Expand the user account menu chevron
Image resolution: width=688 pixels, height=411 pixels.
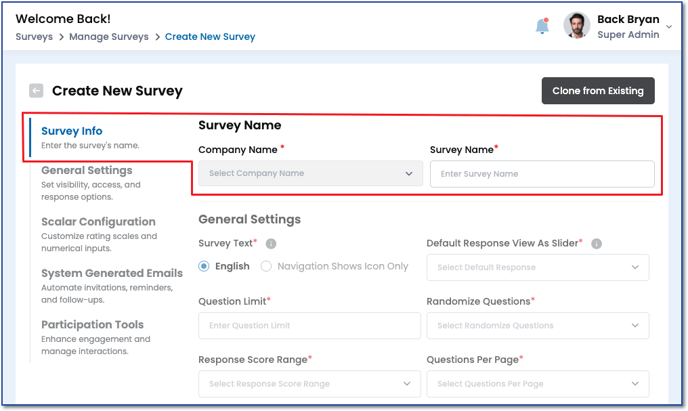(x=669, y=28)
